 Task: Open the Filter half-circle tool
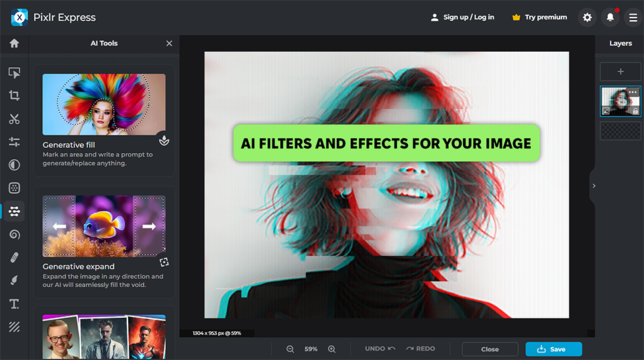tap(14, 165)
